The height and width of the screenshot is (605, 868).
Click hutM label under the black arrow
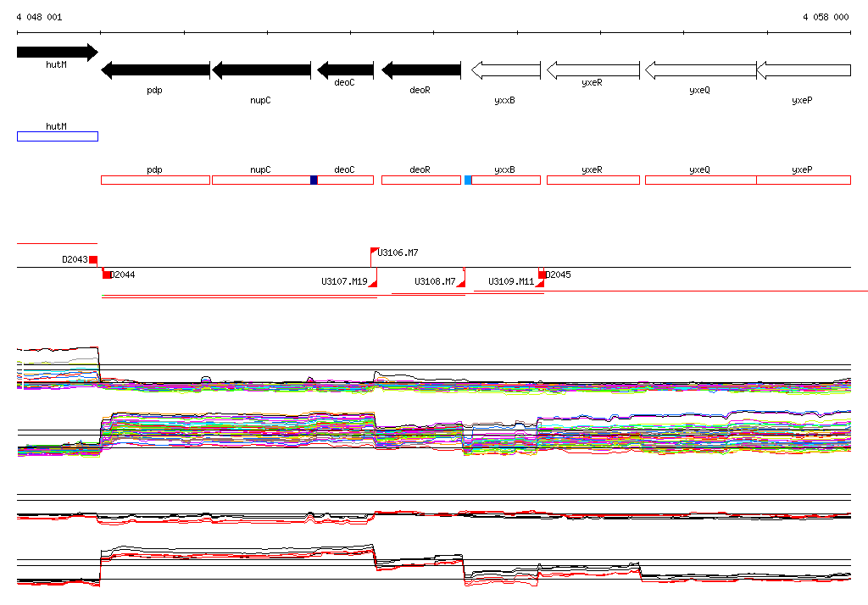(57, 64)
